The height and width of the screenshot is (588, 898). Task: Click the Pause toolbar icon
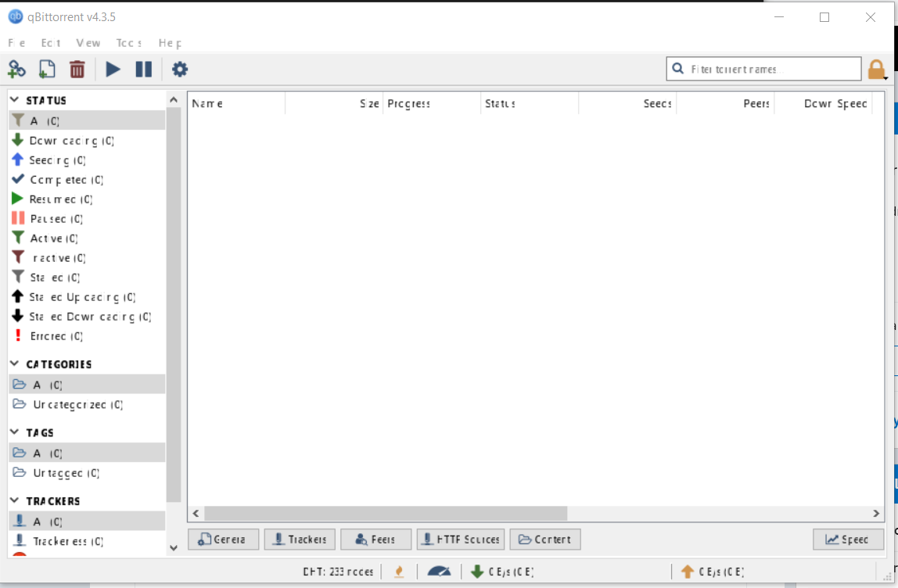tap(143, 70)
